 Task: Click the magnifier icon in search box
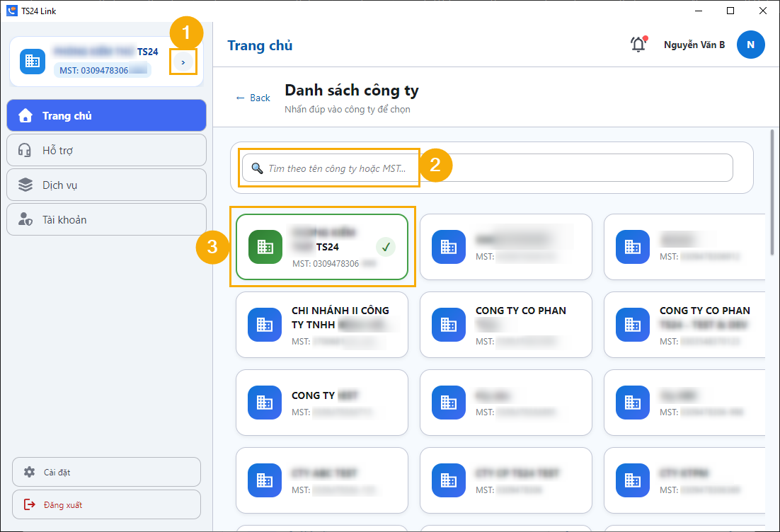[257, 168]
